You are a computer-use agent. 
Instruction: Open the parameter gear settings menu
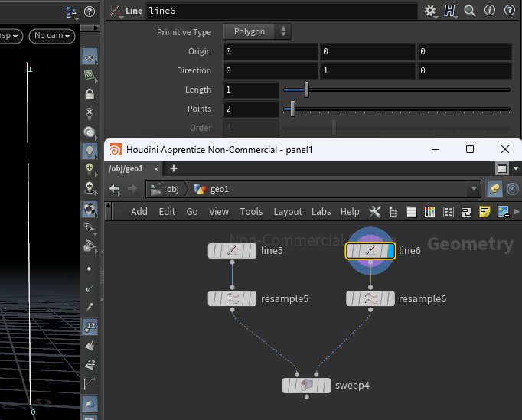point(430,11)
